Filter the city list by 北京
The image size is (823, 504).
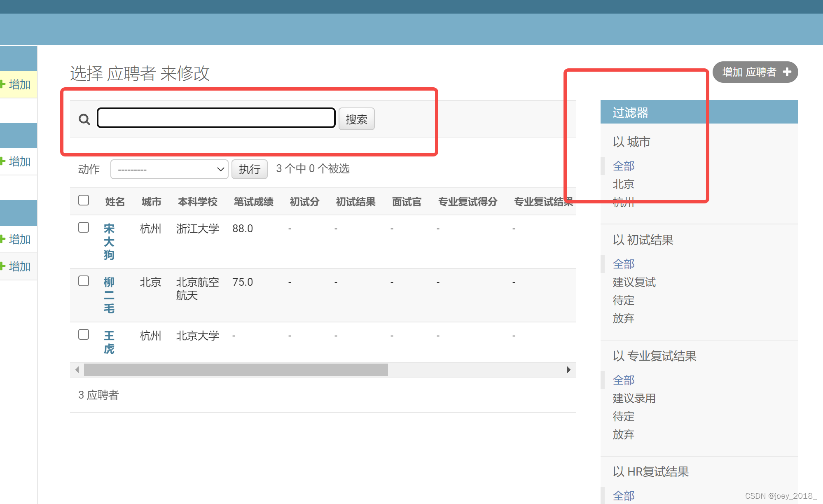click(623, 184)
